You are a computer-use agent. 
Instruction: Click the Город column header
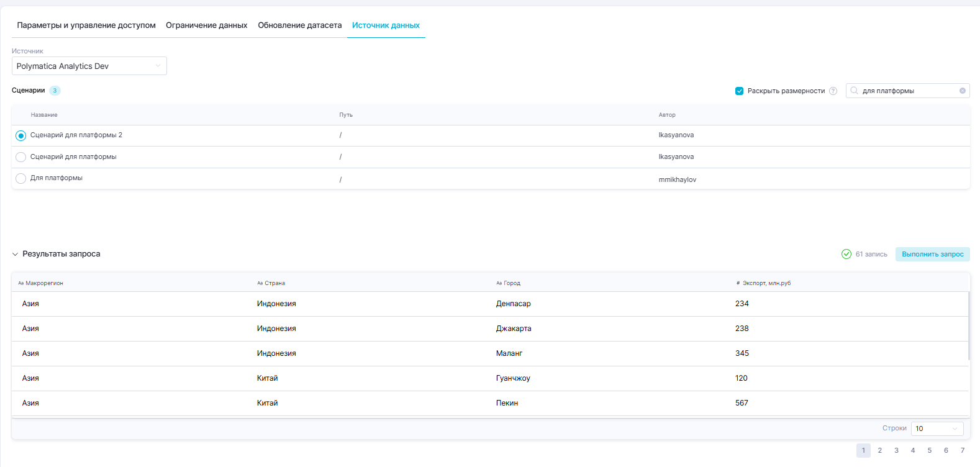coord(512,283)
